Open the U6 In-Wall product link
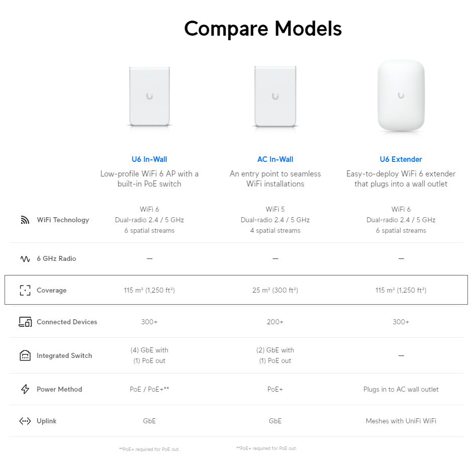The width and height of the screenshot is (476, 457). coord(149,159)
